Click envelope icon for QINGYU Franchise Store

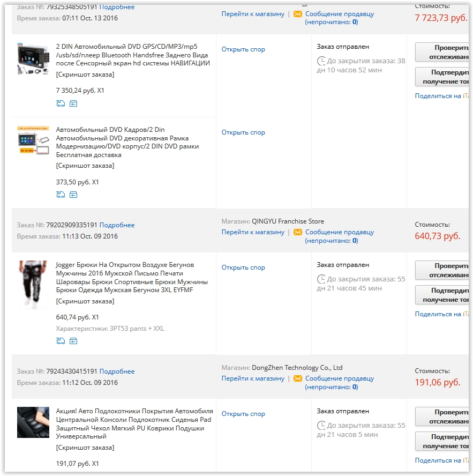click(x=298, y=232)
